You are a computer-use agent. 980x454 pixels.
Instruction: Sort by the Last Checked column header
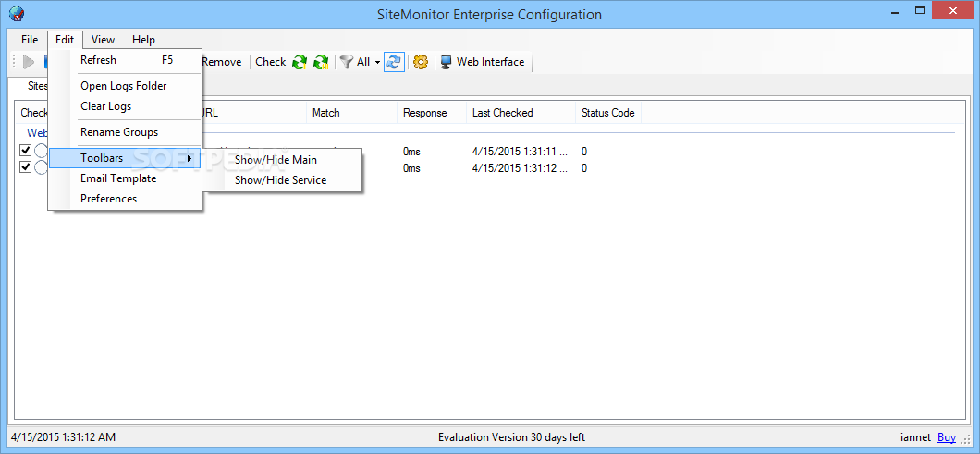pyautogui.click(x=521, y=113)
